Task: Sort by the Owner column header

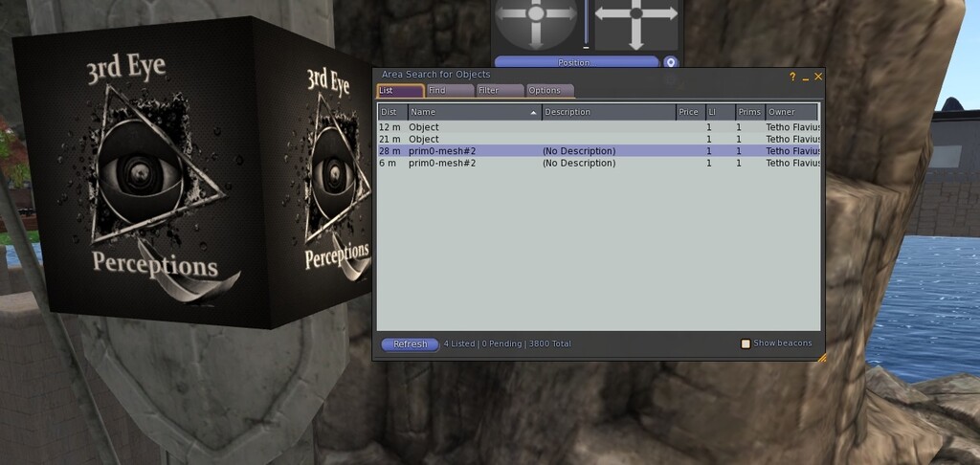Action: pos(791,112)
